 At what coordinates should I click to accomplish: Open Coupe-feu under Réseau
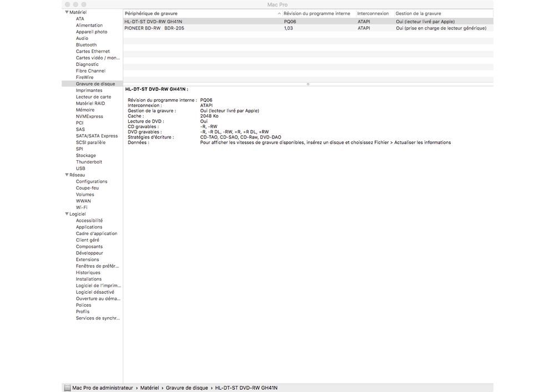pos(87,188)
